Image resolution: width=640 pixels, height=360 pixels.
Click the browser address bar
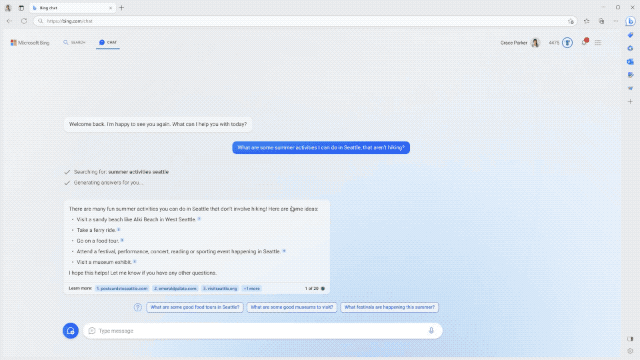(x=305, y=21)
